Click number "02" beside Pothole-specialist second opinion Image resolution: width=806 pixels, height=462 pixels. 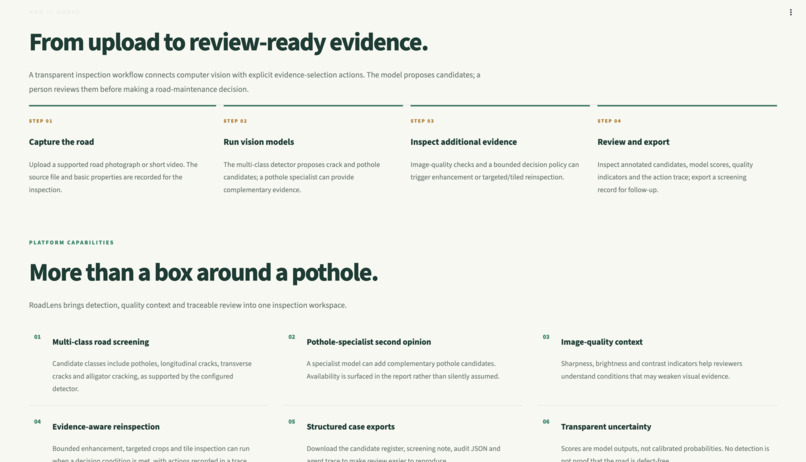coord(292,337)
